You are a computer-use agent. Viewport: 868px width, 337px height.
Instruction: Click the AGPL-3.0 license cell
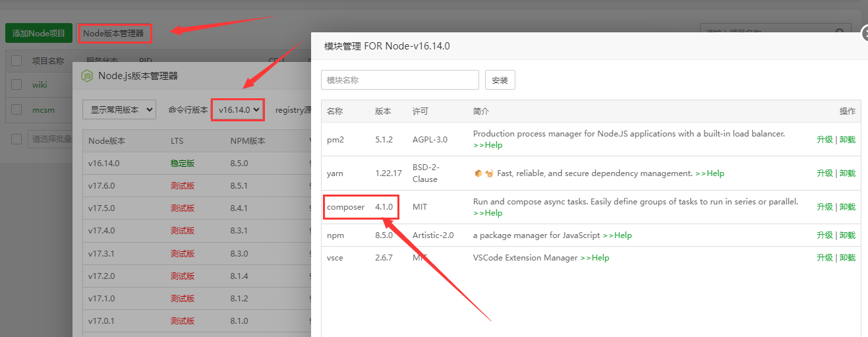coord(430,139)
